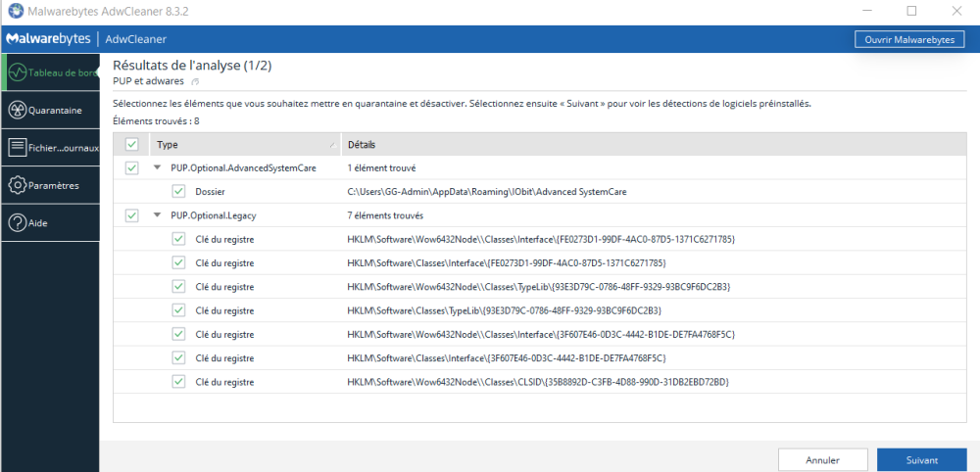Click the Tableau de bord heartbeat icon
The height and width of the screenshot is (472, 980).
tap(18, 72)
